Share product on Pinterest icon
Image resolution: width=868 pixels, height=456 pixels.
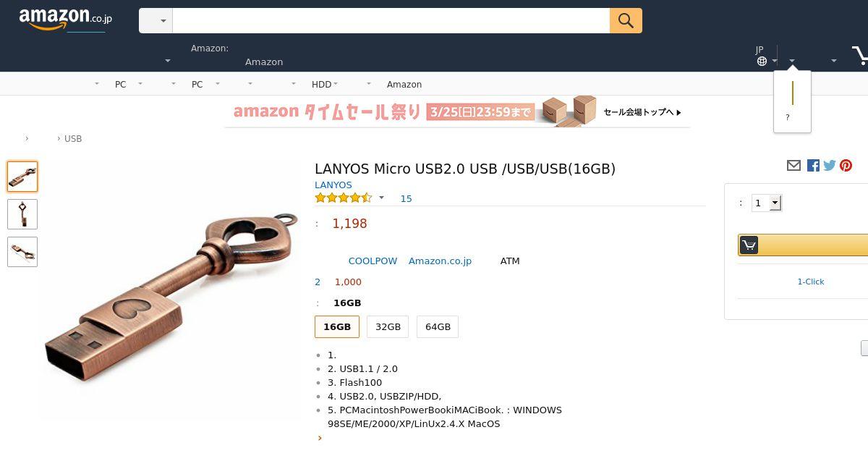point(846,166)
